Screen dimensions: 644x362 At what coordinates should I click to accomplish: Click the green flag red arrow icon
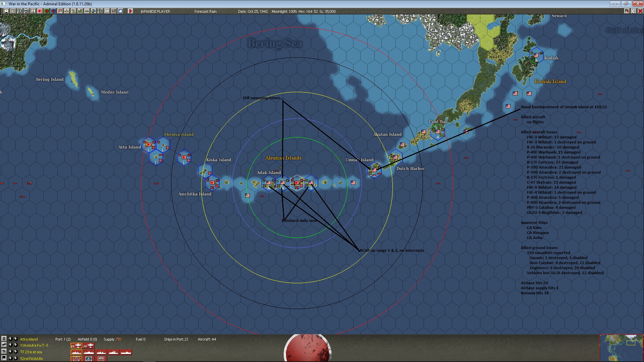[x=627, y=11]
